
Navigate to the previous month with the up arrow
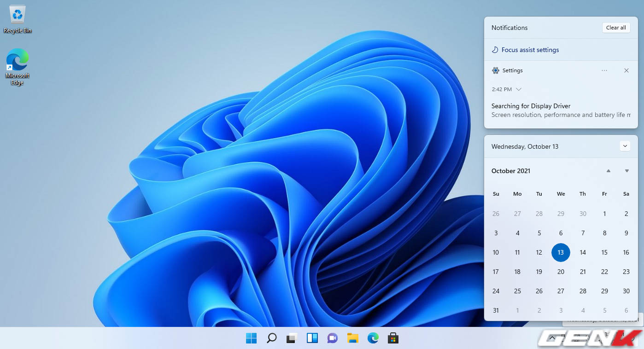(x=609, y=170)
